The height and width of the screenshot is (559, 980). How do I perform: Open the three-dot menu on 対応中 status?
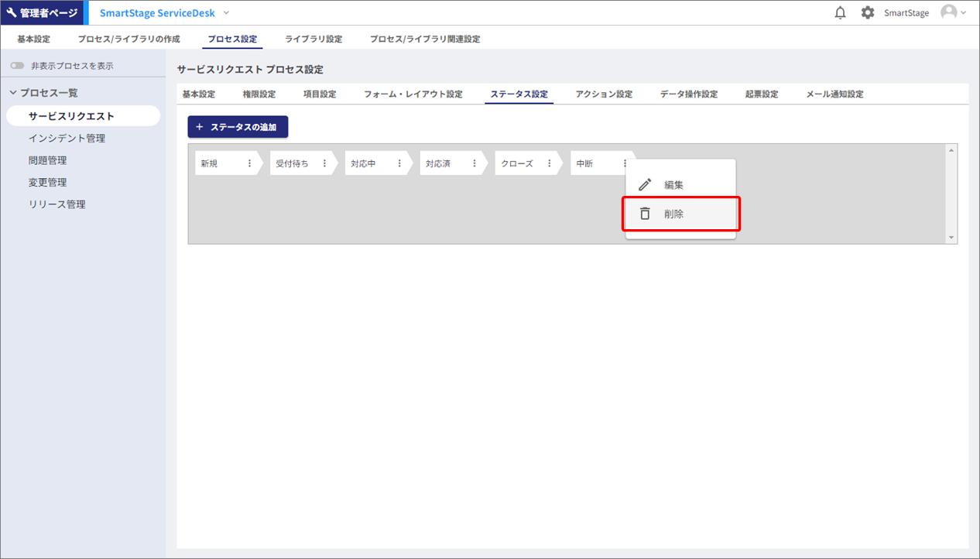pyautogui.click(x=399, y=163)
